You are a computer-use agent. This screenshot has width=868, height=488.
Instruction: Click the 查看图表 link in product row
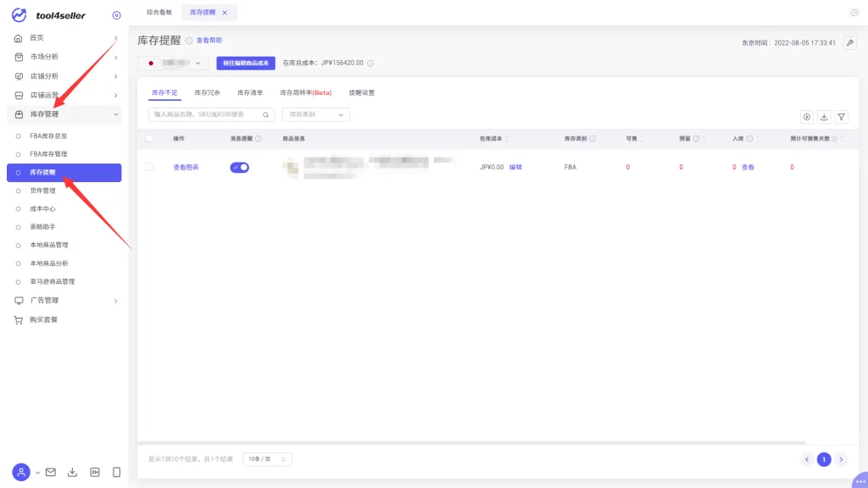186,167
